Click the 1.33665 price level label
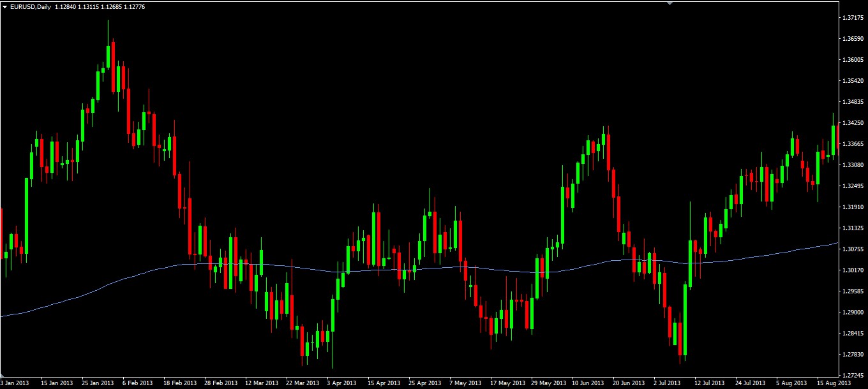This screenshot has width=868, height=389. click(853, 144)
